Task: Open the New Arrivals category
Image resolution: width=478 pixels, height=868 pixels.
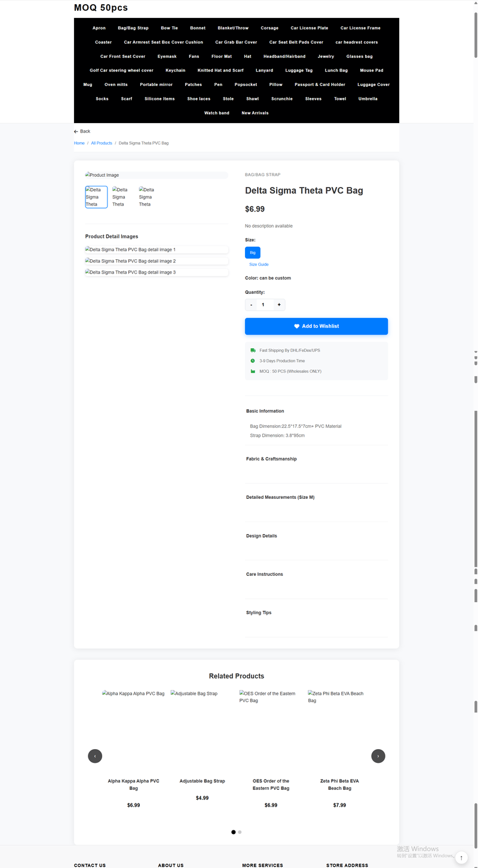Action: tap(255, 113)
